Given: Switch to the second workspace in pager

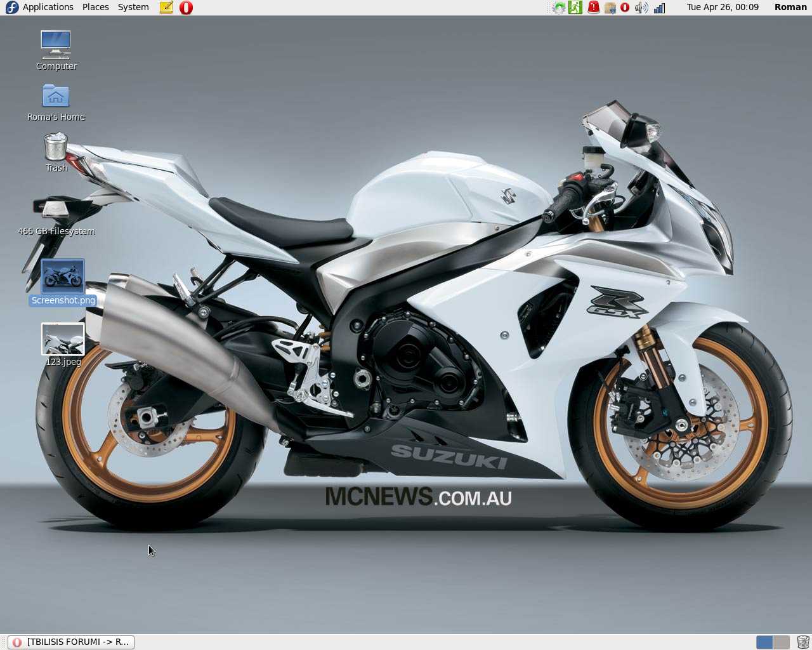Looking at the screenshot, I should pyautogui.click(x=782, y=642).
